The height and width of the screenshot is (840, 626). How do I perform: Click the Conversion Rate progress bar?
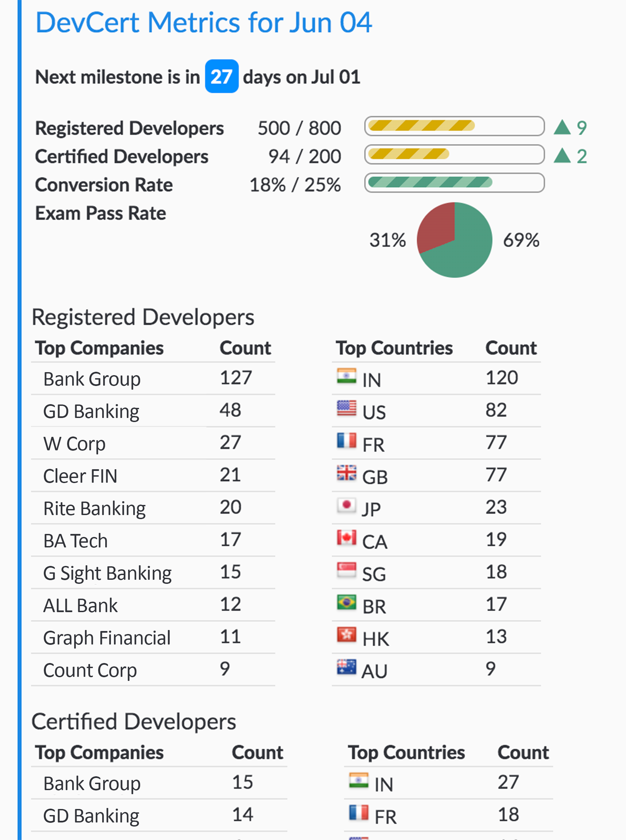pos(454,183)
